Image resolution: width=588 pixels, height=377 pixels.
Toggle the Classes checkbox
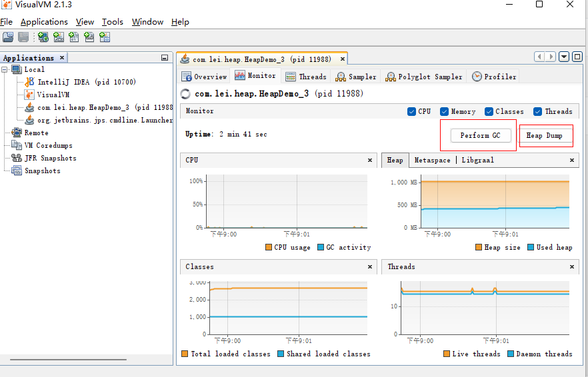click(489, 111)
